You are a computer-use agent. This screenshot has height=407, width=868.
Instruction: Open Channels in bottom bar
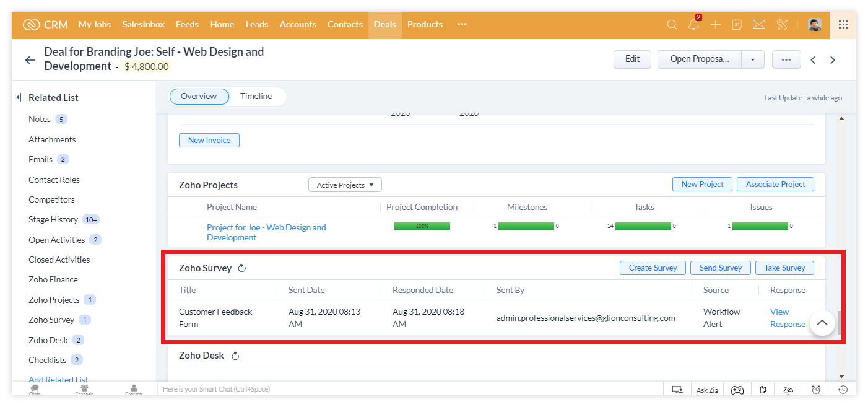pyautogui.click(x=84, y=390)
